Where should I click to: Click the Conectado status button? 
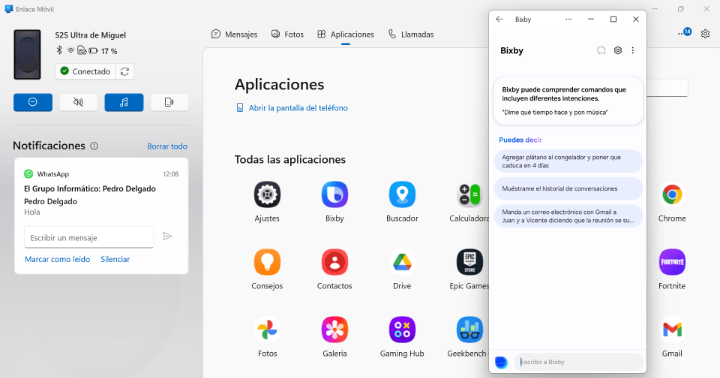tap(86, 71)
